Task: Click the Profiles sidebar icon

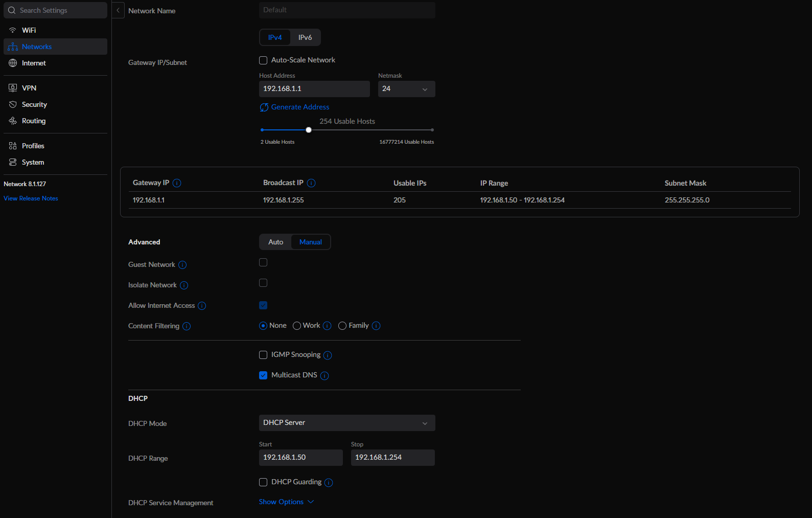Action: 13,146
